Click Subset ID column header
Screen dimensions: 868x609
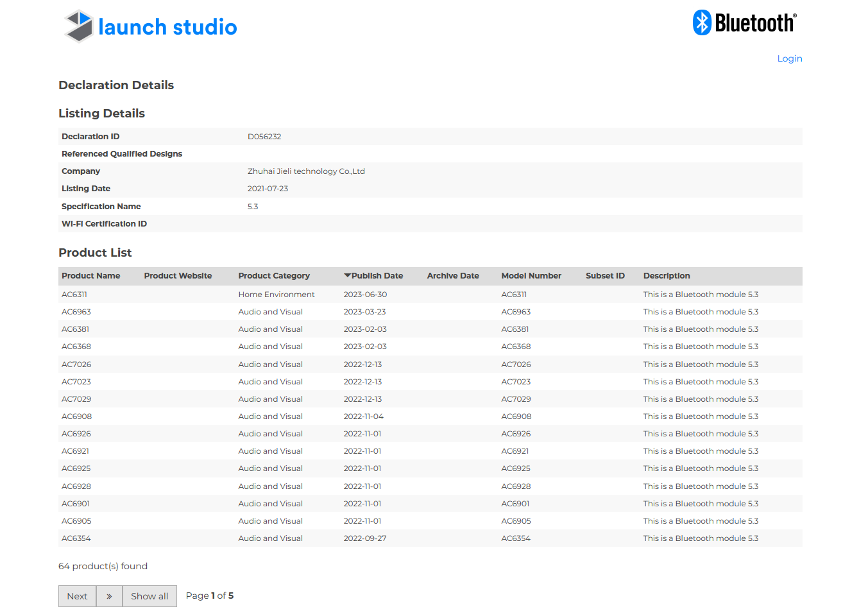[x=605, y=276]
